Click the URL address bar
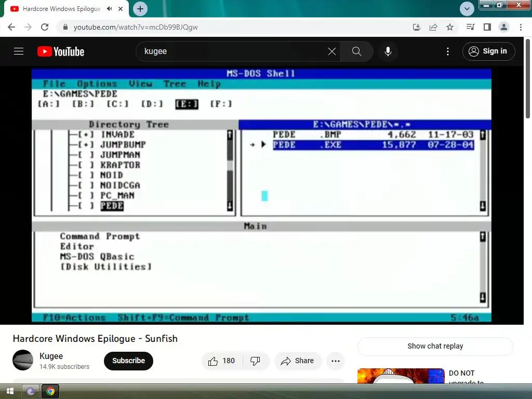This screenshot has height=399, width=532. click(x=234, y=27)
